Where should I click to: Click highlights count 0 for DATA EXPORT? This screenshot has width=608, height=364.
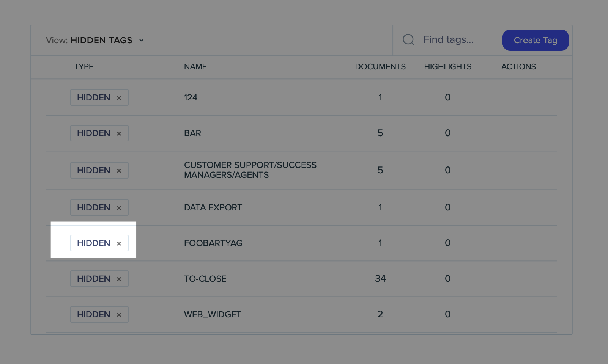[448, 207]
